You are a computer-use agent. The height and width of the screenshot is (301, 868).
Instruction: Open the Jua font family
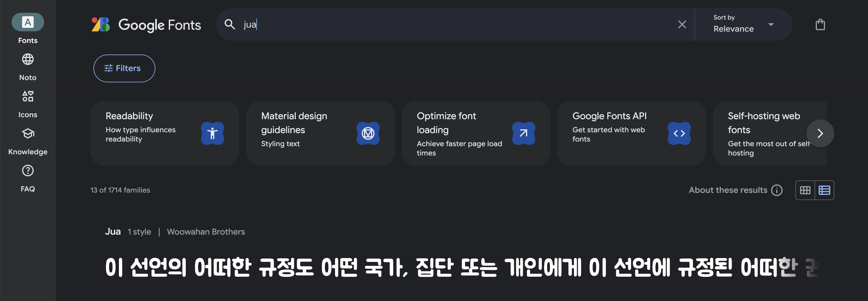point(113,232)
